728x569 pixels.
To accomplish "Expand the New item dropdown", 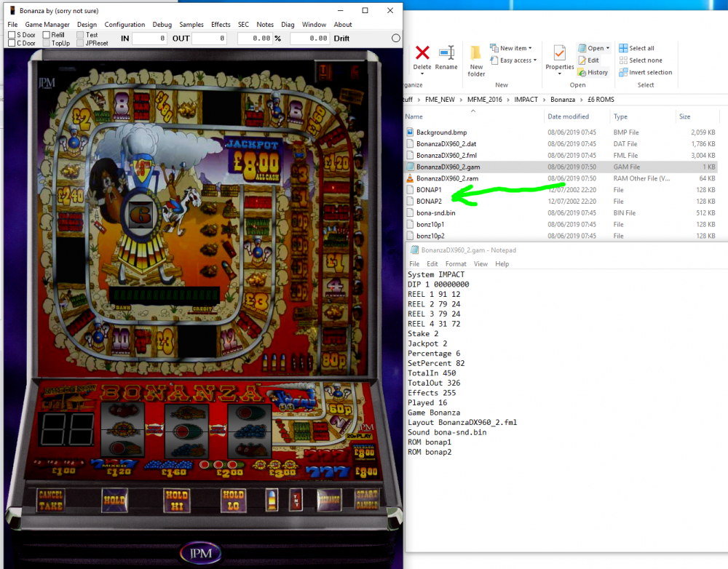I will [x=530, y=48].
